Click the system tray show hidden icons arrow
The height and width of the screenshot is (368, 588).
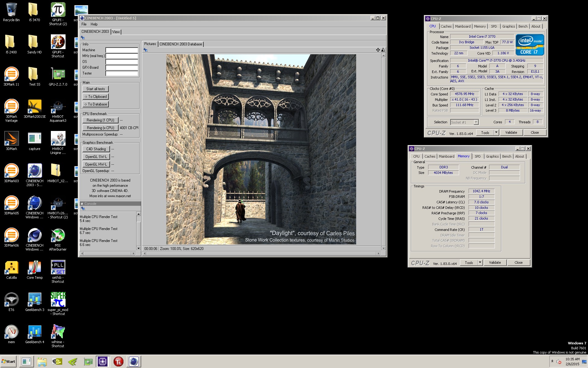tap(552, 361)
